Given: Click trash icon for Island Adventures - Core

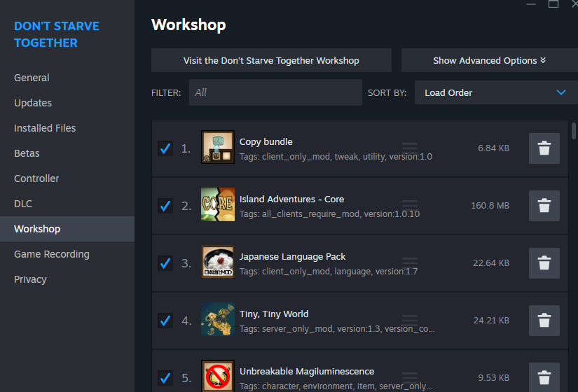Looking at the screenshot, I should point(544,206).
